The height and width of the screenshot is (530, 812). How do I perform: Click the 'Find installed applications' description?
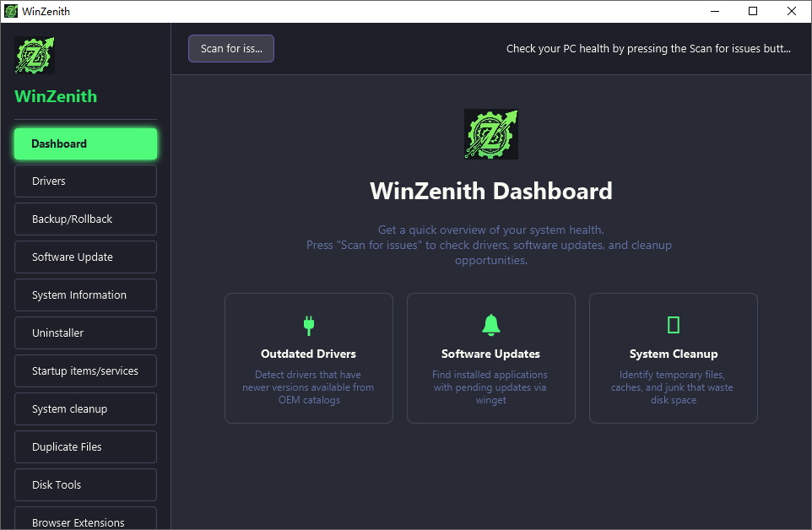[490, 387]
